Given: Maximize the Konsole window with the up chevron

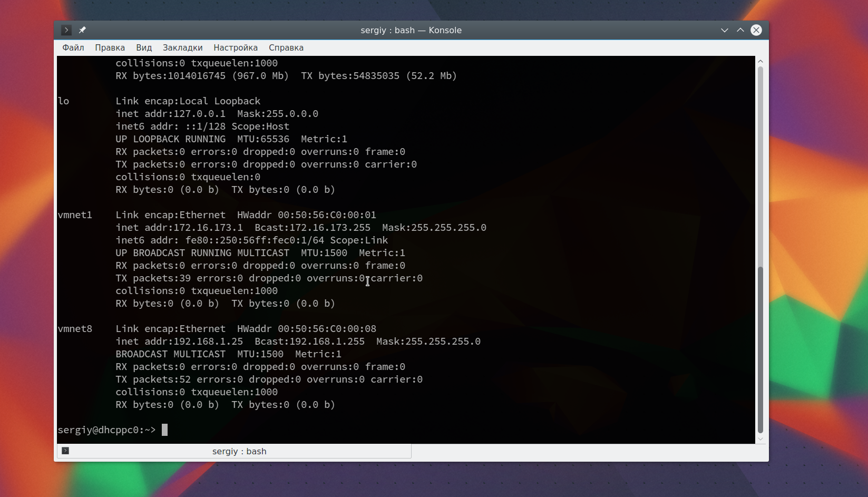Looking at the screenshot, I should click(x=740, y=30).
